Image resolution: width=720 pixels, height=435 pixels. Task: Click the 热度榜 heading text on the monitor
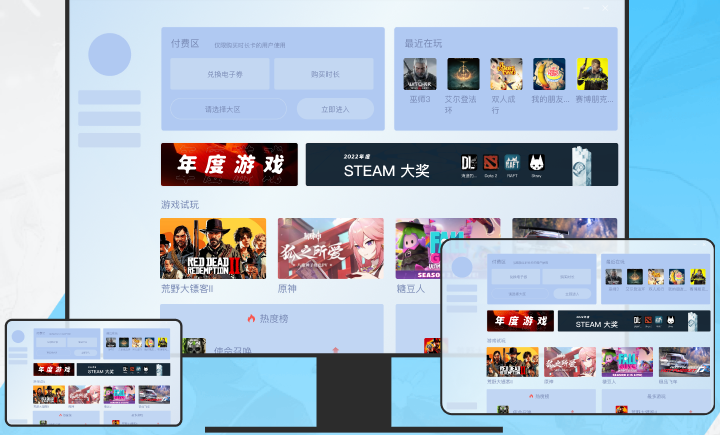click(x=274, y=318)
